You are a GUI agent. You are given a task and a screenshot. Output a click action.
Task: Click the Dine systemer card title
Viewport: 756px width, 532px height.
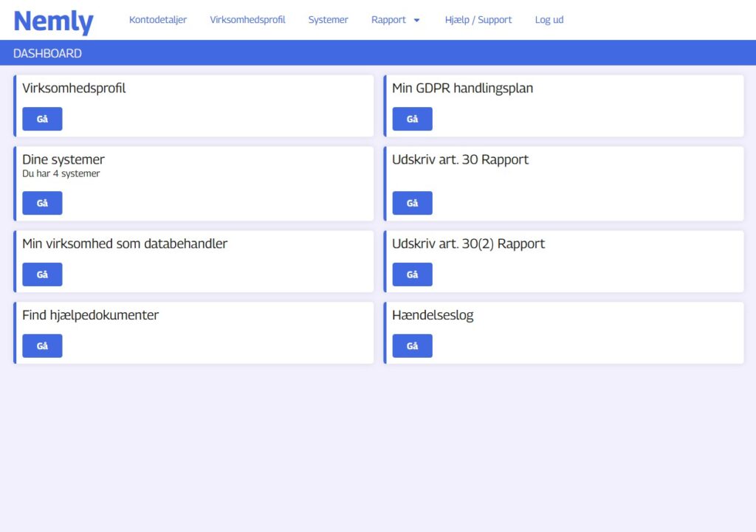(63, 159)
